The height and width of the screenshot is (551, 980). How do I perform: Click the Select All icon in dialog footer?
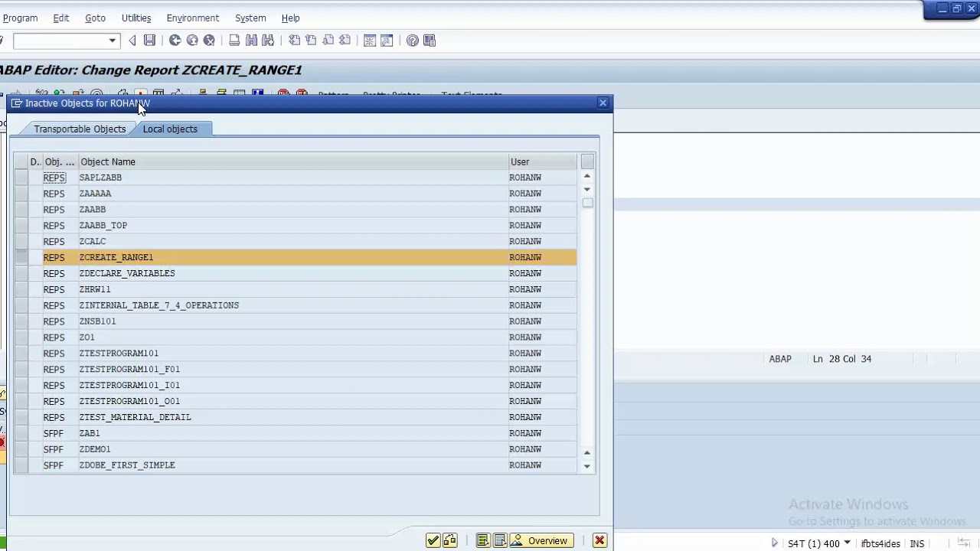tap(483, 541)
